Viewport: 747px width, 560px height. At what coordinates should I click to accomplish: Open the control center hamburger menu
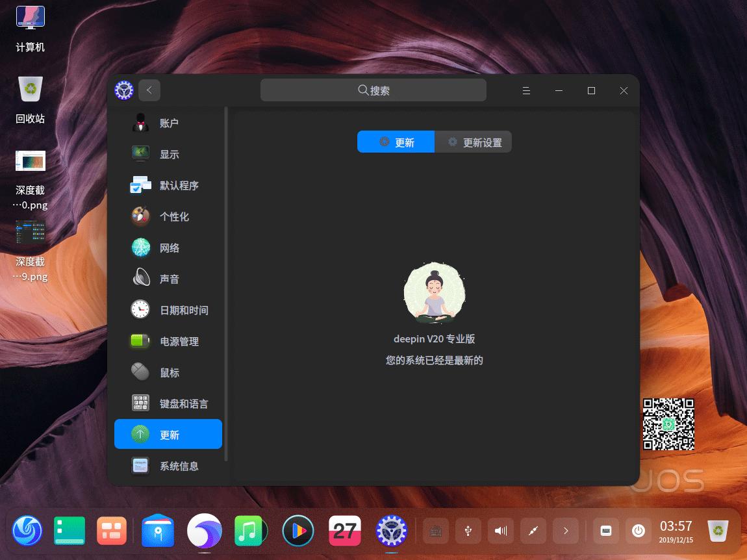[526, 90]
